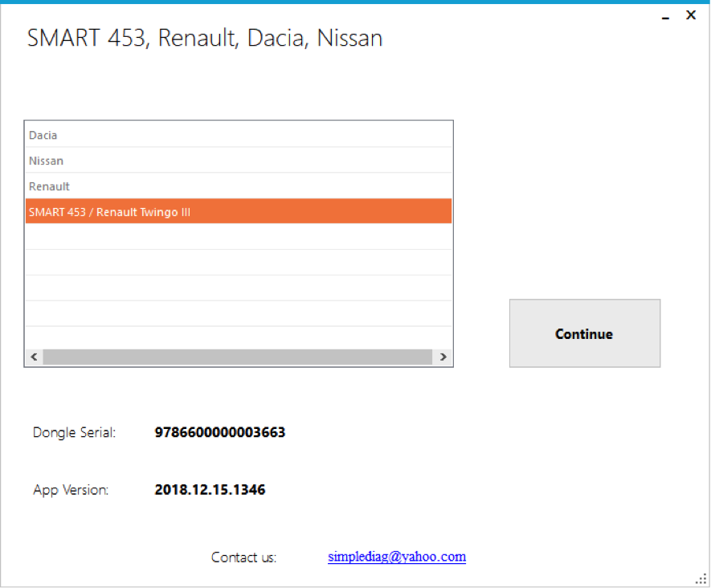The height and width of the screenshot is (588, 711).
Task: Select Dacia in the vehicle list
Action: pyautogui.click(x=239, y=135)
